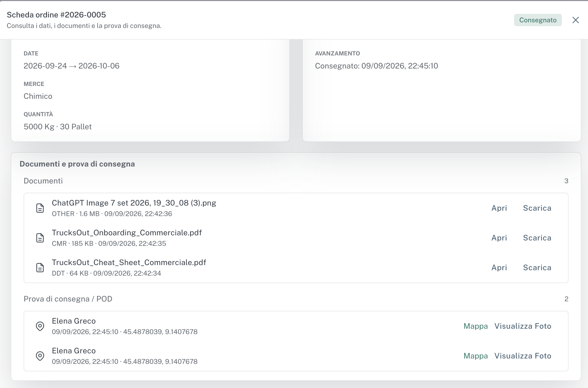Select the ChatGPT Image file name
Viewport: 588px width, 388px height.
point(134,203)
